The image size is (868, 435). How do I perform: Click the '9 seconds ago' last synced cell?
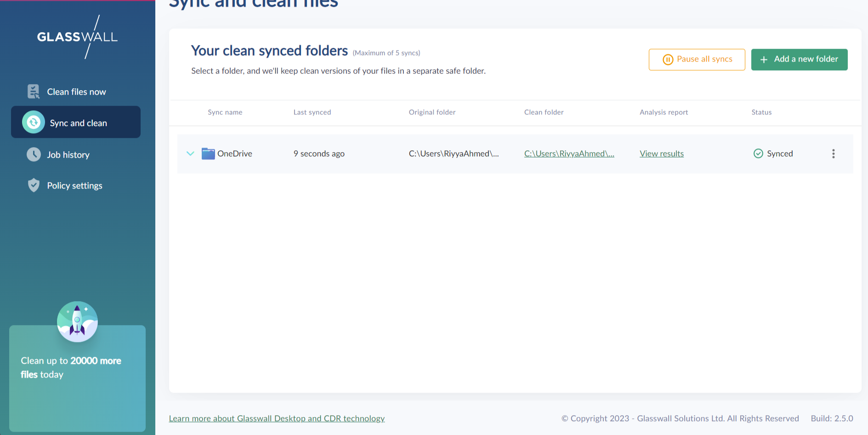tap(319, 154)
